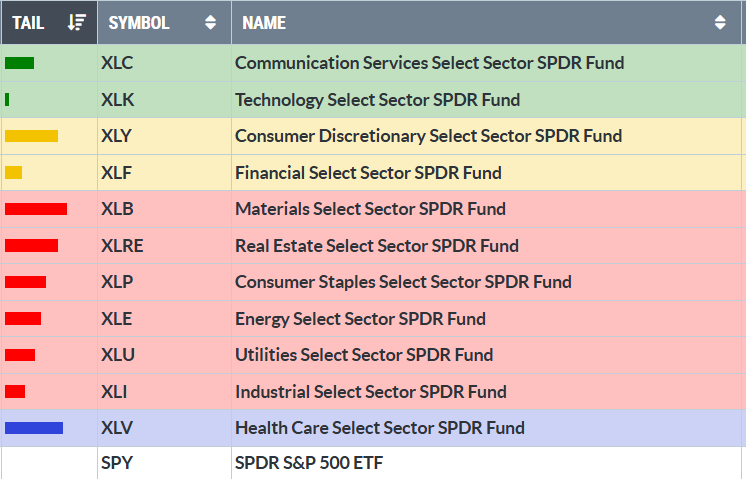Click the green tail bar for XLC
Image resolution: width=746 pixels, height=479 pixels.
click(19, 63)
